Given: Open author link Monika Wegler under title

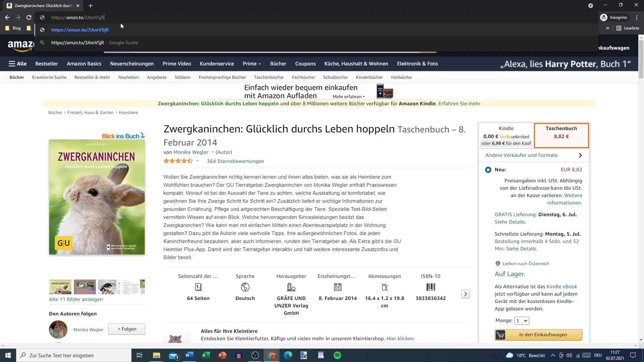Looking at the screenshot, I should pos(191,152).
